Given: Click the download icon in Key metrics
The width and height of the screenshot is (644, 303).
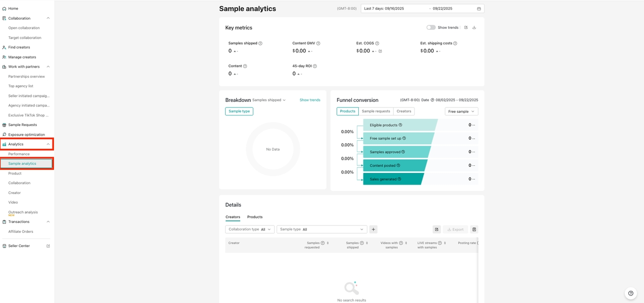Looking at the screenshot, I should tap(474, 28).
